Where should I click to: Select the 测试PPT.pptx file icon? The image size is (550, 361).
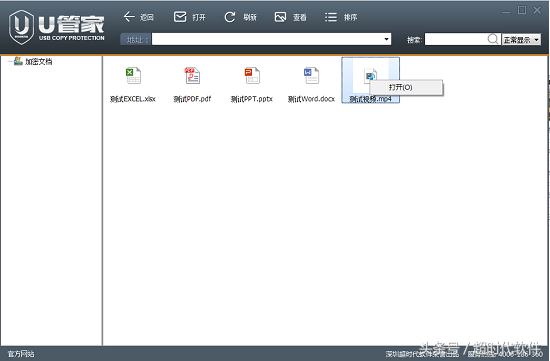(252, 76)
